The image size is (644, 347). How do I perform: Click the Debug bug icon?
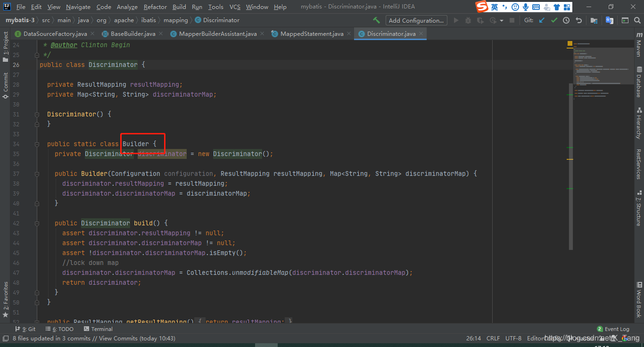(468, 20)
